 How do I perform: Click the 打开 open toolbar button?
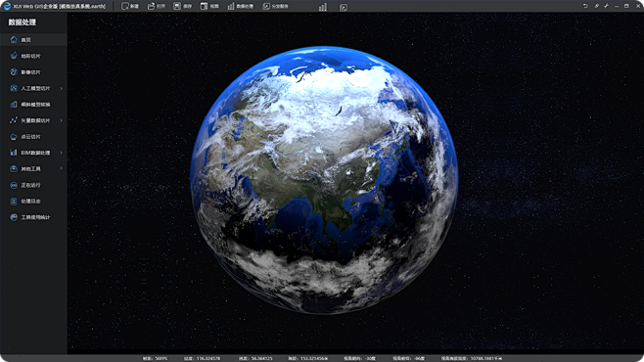coord(156,6)
